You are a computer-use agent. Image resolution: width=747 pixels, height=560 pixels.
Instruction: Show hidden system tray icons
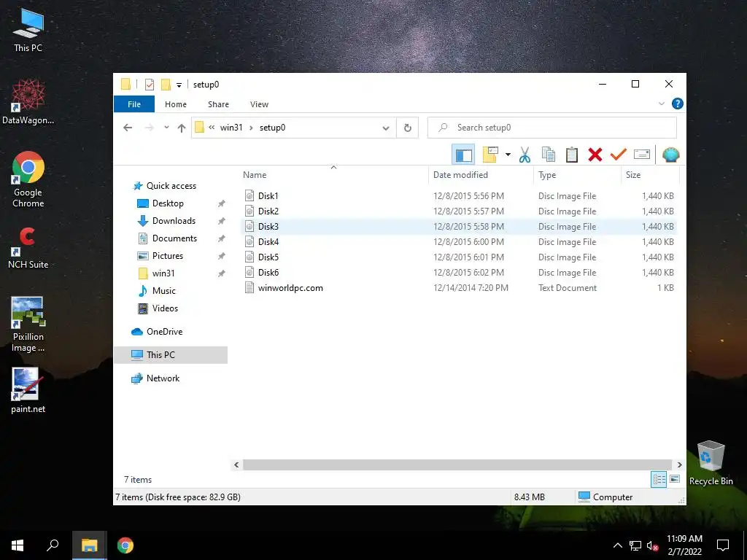pyautogui.click(x=617, y=545)
